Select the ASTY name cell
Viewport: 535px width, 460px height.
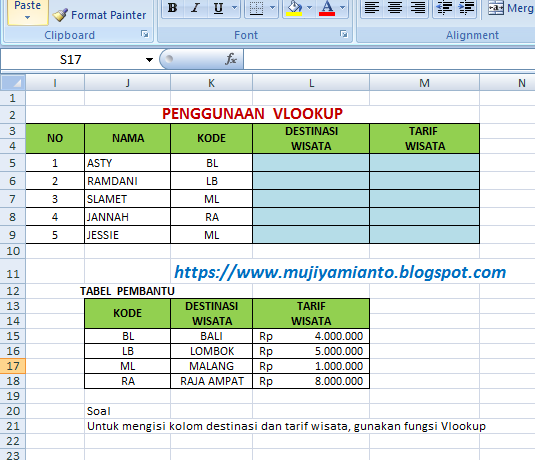pos(127,163)
